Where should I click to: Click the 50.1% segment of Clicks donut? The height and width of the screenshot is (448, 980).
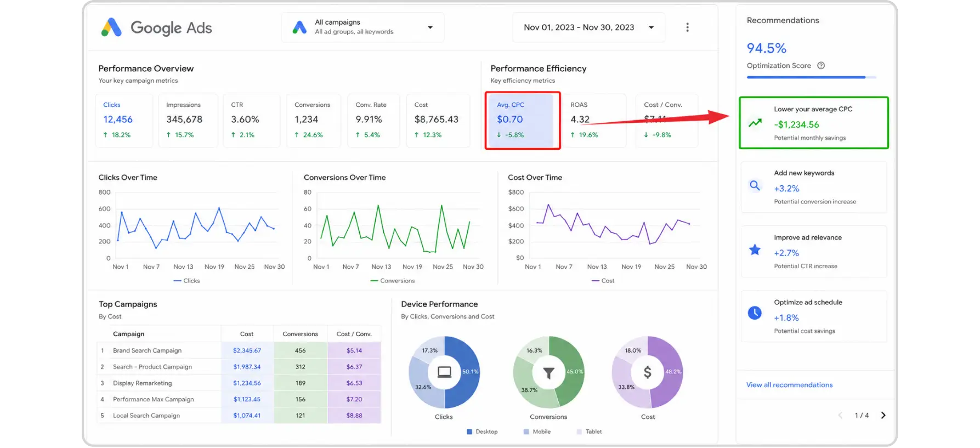469,372
